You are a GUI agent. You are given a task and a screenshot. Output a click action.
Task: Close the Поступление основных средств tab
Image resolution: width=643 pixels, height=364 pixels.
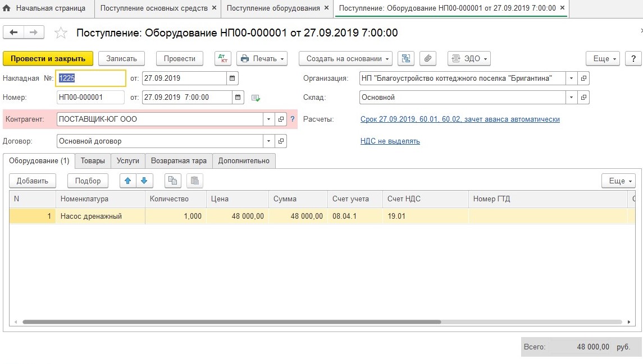coord(214,8)
